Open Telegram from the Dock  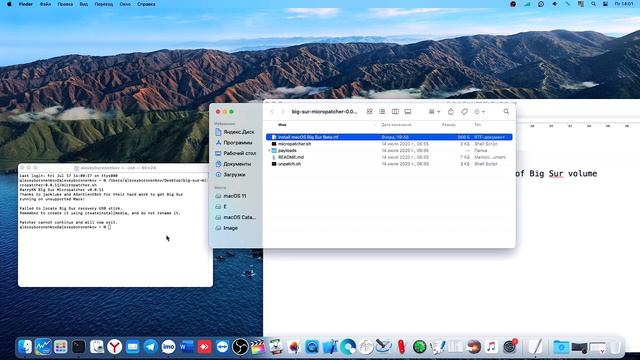click(151, 347)
